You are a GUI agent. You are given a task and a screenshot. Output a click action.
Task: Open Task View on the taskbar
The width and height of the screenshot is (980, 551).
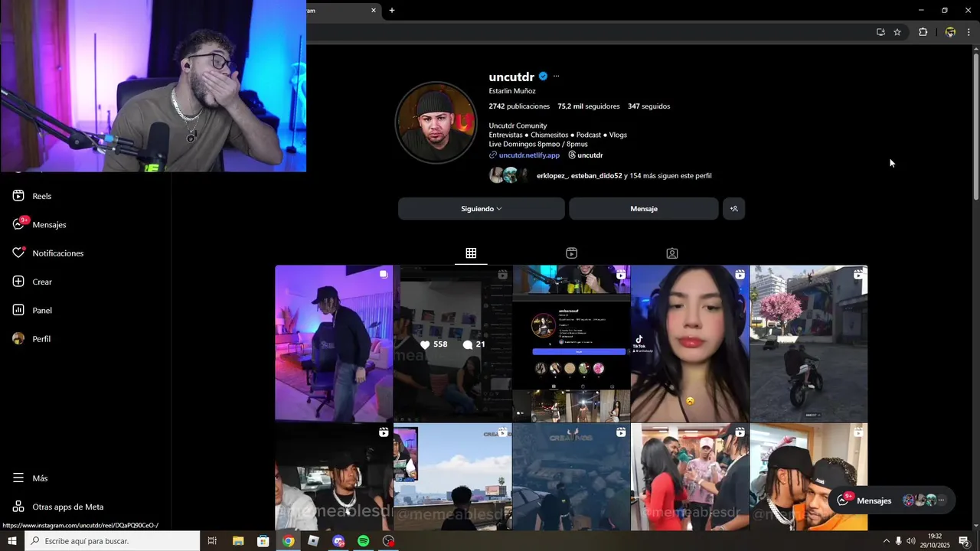click(213, 541)
